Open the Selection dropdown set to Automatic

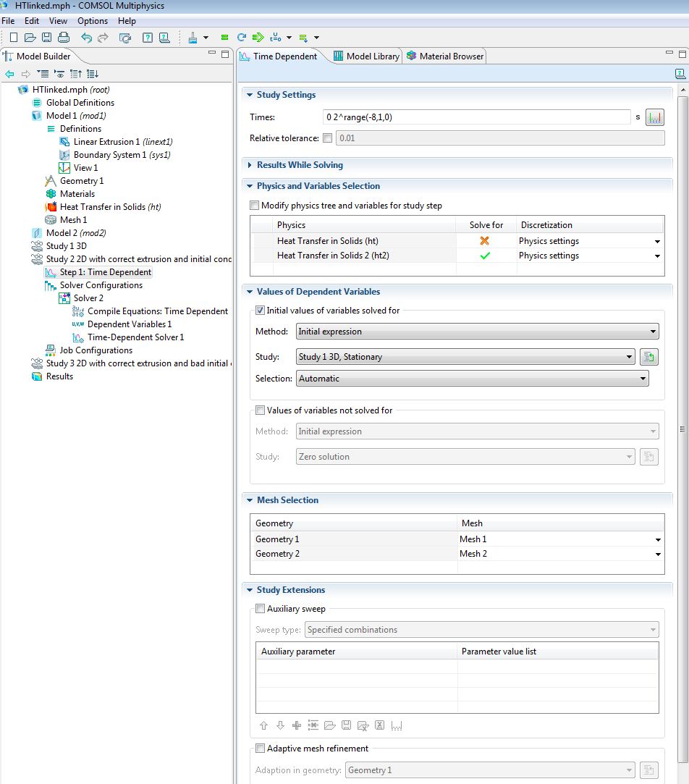[x=472, y=379]
